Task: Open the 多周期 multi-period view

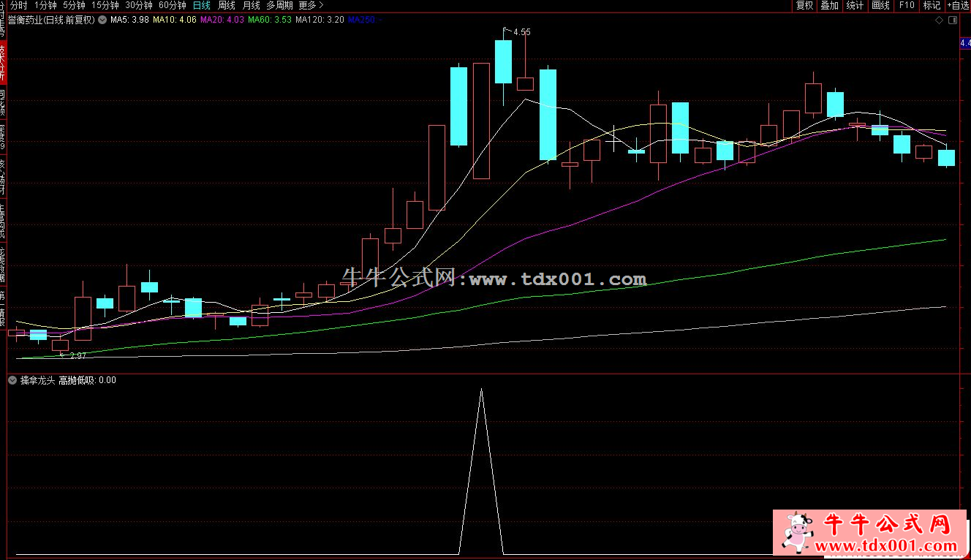Action: click(279, 5)
